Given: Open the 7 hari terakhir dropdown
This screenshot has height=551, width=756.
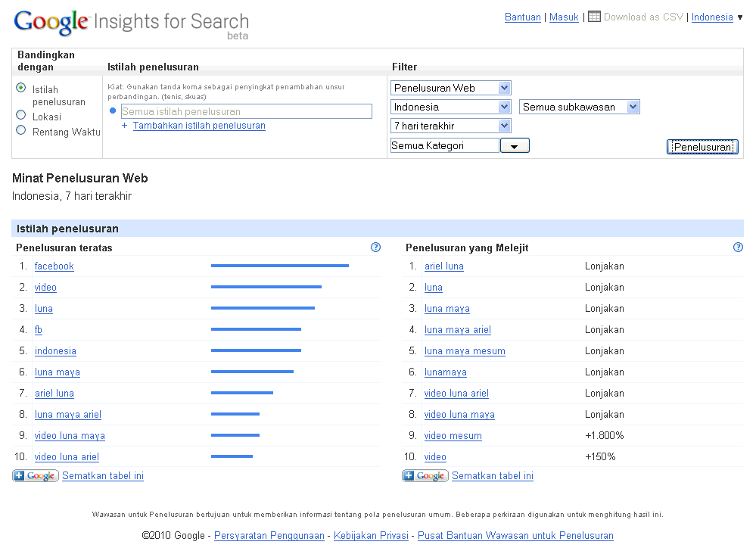Looking at the screenshot, I should [x=450, y=126].
